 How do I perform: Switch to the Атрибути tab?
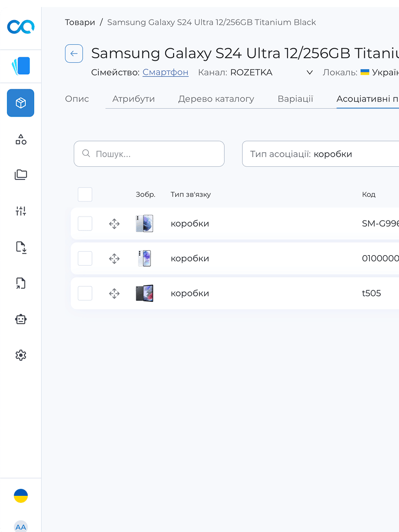click(x=134, y=99)
